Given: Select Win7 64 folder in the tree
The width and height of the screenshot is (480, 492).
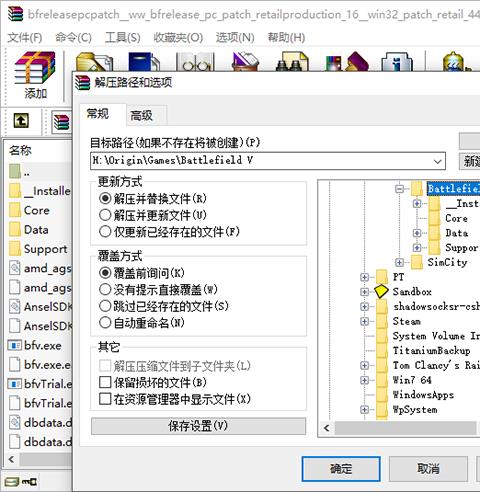Looking at the screenshot, I should [412, 380].
